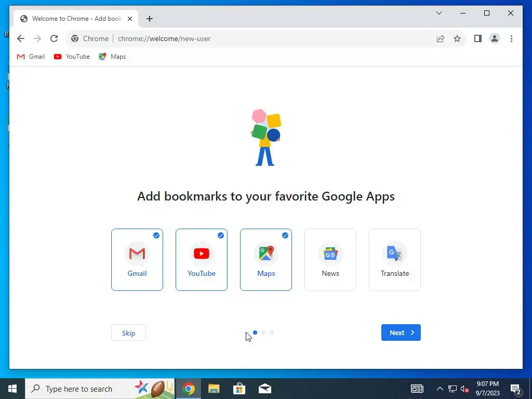Reload the page with the refresh icon
The height and width of the screenshot is (399, 532).
(x=54, y=38)
